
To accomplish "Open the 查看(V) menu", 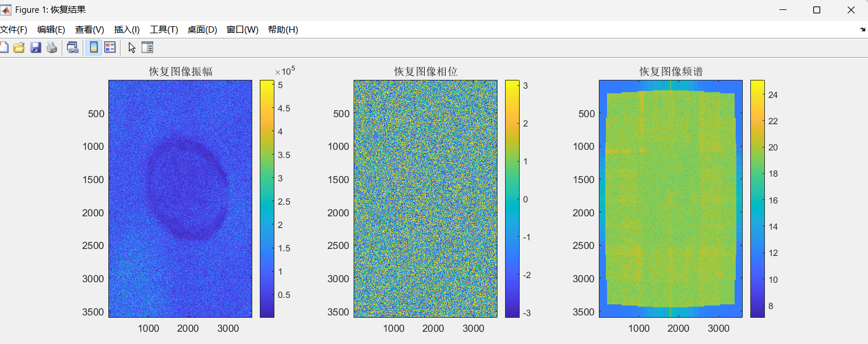I will point(90,30).
